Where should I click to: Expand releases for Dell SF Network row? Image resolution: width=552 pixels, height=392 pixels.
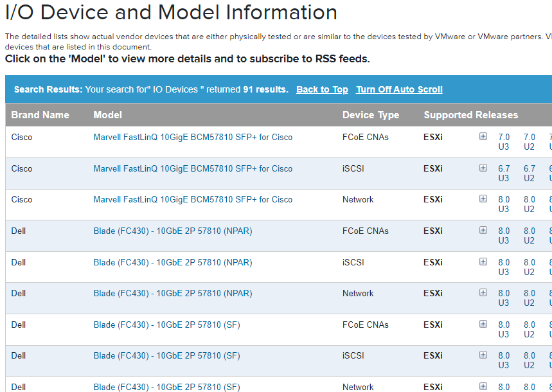click(x=483, y=386)
